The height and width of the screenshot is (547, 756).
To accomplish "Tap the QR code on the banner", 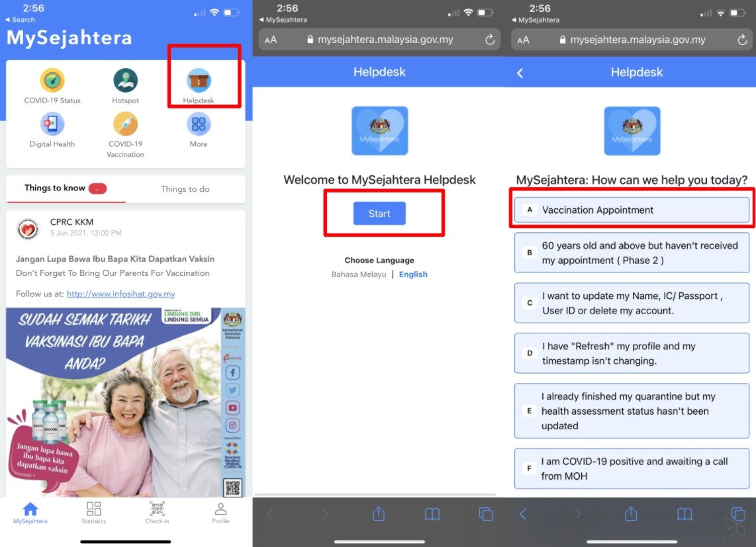I will point(232,487).
